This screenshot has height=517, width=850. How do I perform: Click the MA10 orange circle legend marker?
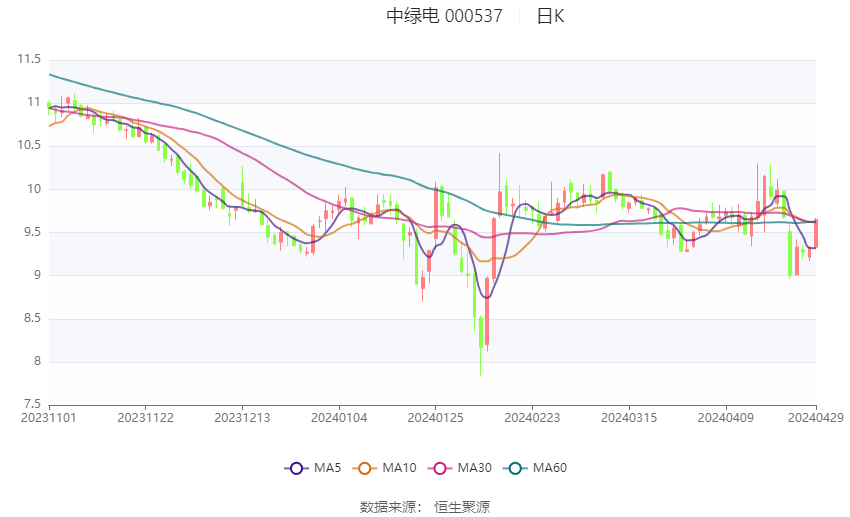[364, 467]
